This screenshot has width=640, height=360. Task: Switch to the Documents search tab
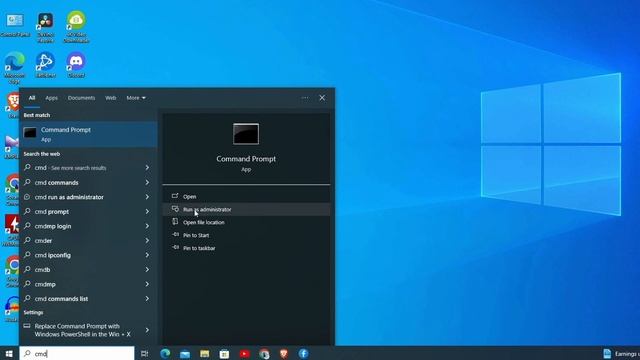click(82, 98)
